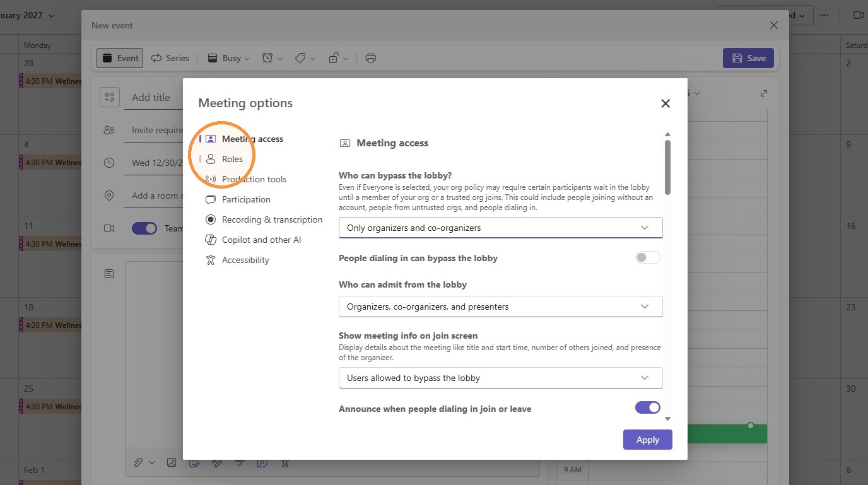Click the location pin icon
The height and width of the screenshot is (485, 868).
click(109, 196)
